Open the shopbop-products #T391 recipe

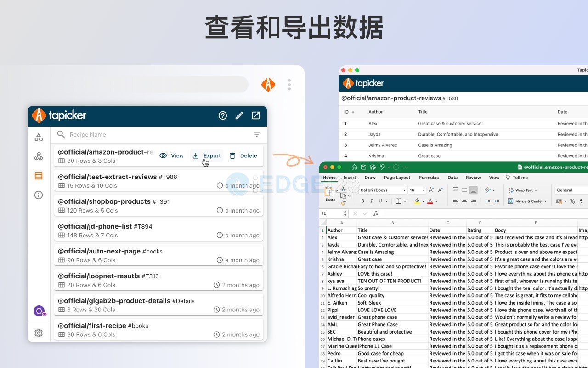(159, 206)
